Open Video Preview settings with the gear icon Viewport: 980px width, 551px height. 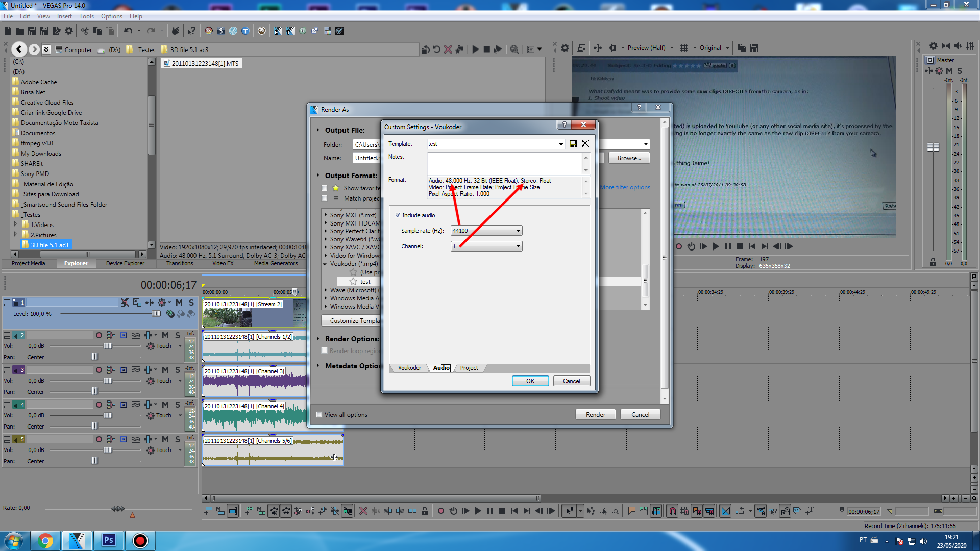tap(565, 48)
